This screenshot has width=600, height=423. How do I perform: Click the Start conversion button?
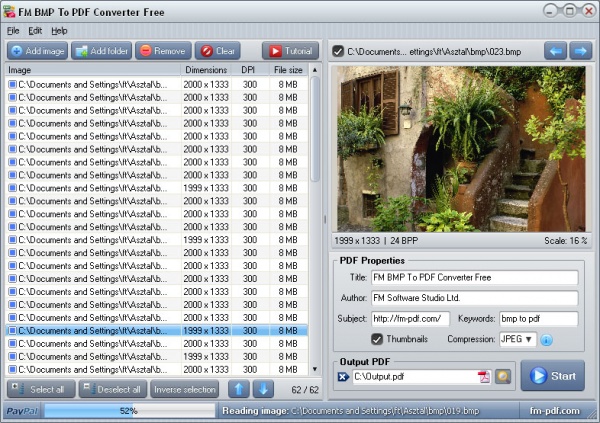[552, 376]
